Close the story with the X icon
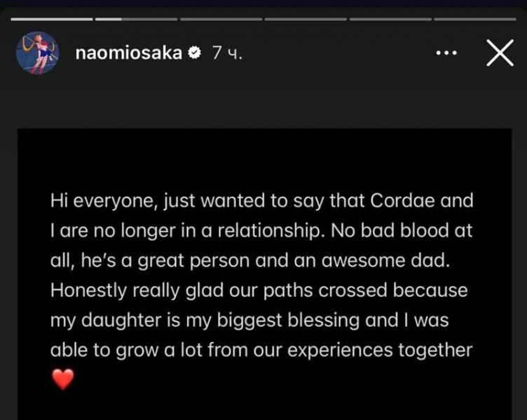527x420 pixels. click(500, 52)
